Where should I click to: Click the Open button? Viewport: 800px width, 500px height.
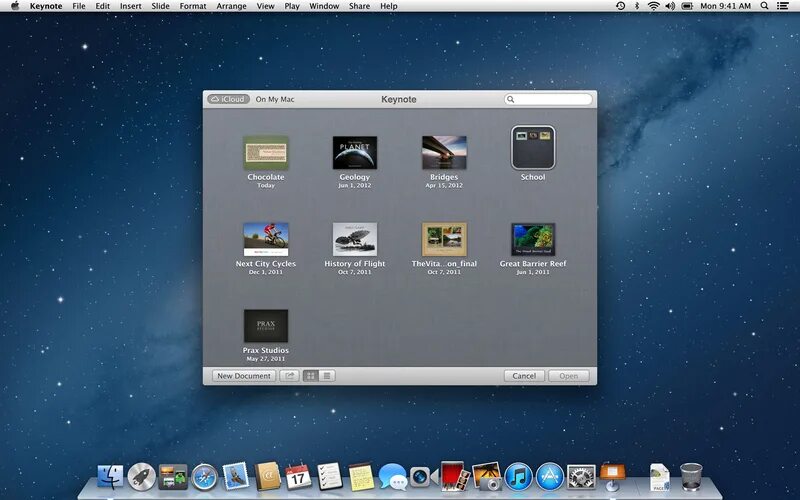(x=568, y=376)
